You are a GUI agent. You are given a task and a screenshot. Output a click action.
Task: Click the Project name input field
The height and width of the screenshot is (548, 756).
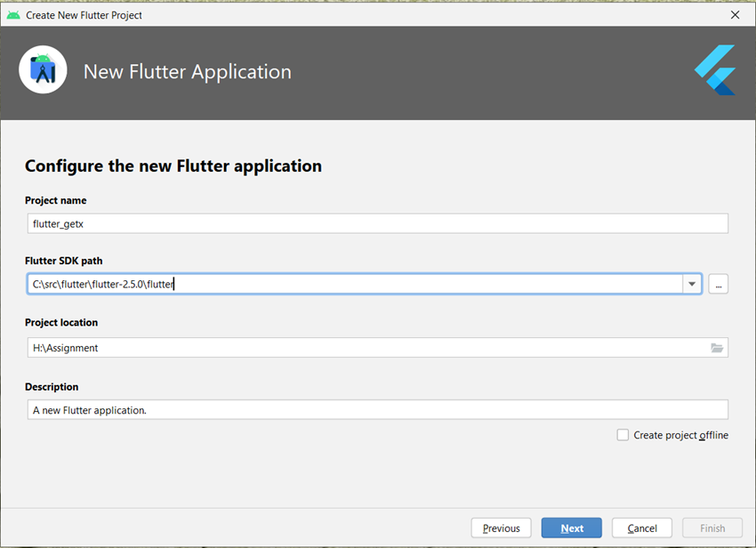point(377,223)
